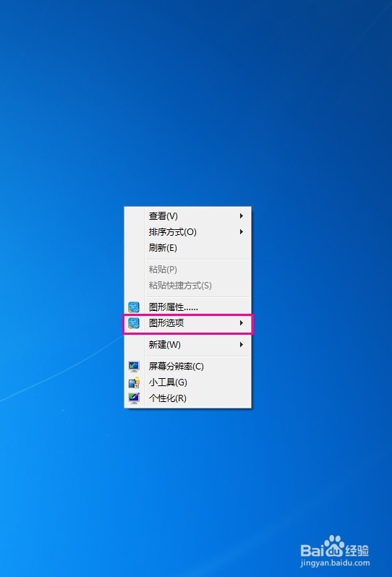This screenshot has height=577, width=392.
Task: Click the monitor icon beside 屏幕分辨率
Action: [134, 367]
